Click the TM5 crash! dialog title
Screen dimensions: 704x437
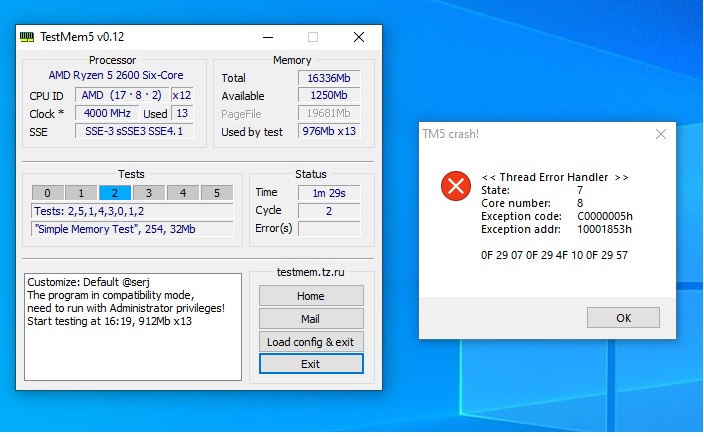450,134
